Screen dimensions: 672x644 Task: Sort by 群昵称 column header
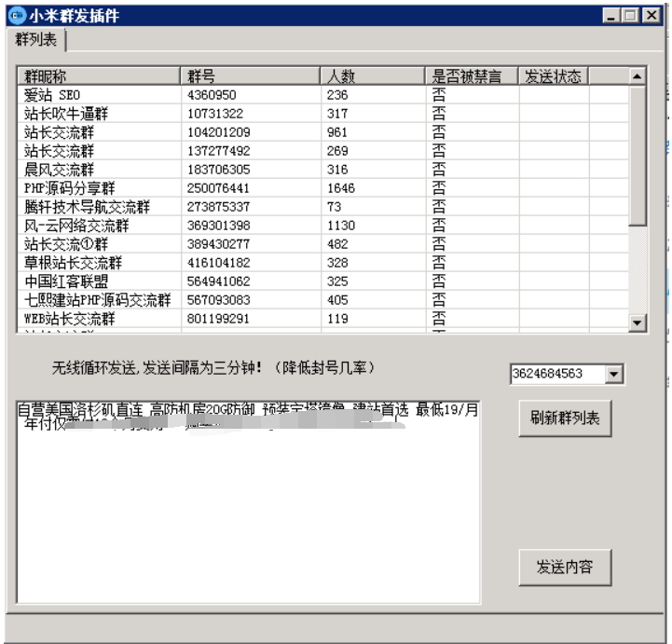pyautogui.click(x=98, y=76)
